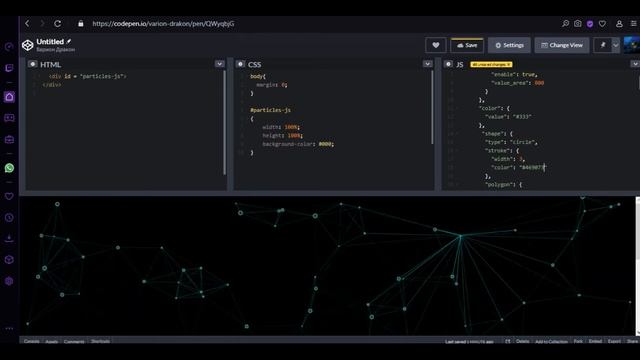Screen dimensions: 640x360
Task: Expand the JS panel dropdown arrow
Action: pyautogui.click(x=635, y=64)
